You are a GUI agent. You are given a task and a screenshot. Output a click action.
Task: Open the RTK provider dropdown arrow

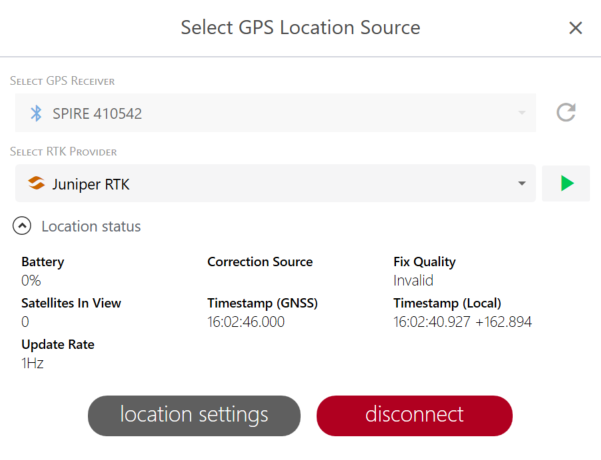tap(522, 183)
